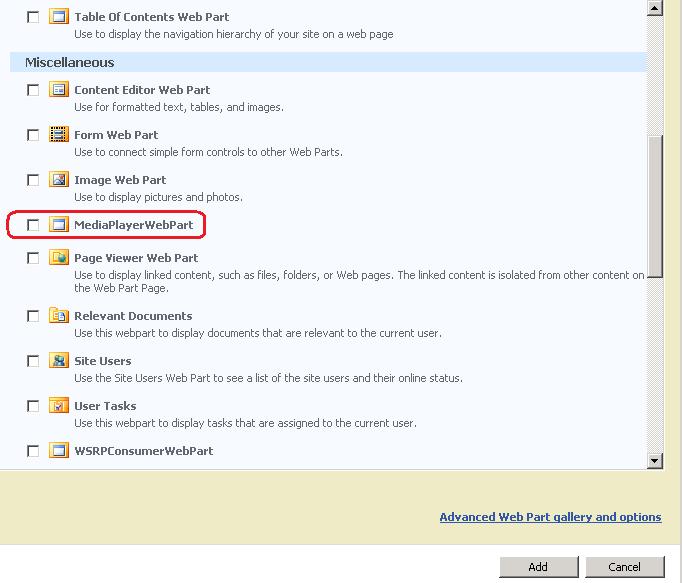
Task: Click the WSRPConsumerWebPart icon
Action: (x=59, y=451)
